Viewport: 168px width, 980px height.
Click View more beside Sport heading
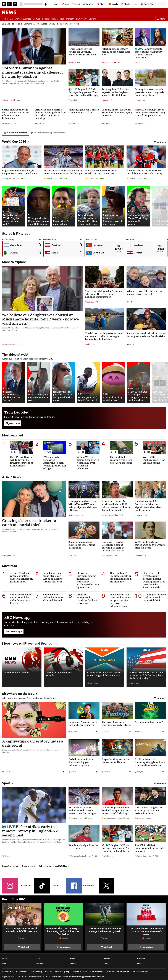click(160, 784)
